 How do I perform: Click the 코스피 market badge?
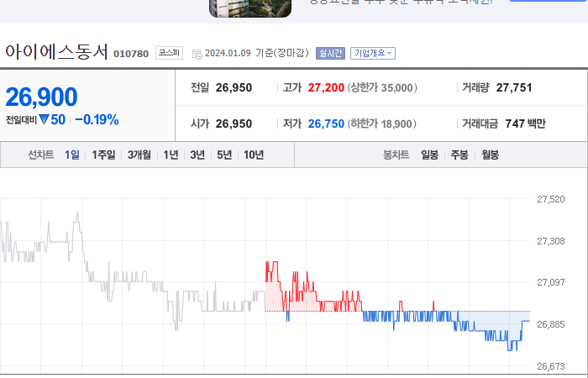tap(169, 53)
